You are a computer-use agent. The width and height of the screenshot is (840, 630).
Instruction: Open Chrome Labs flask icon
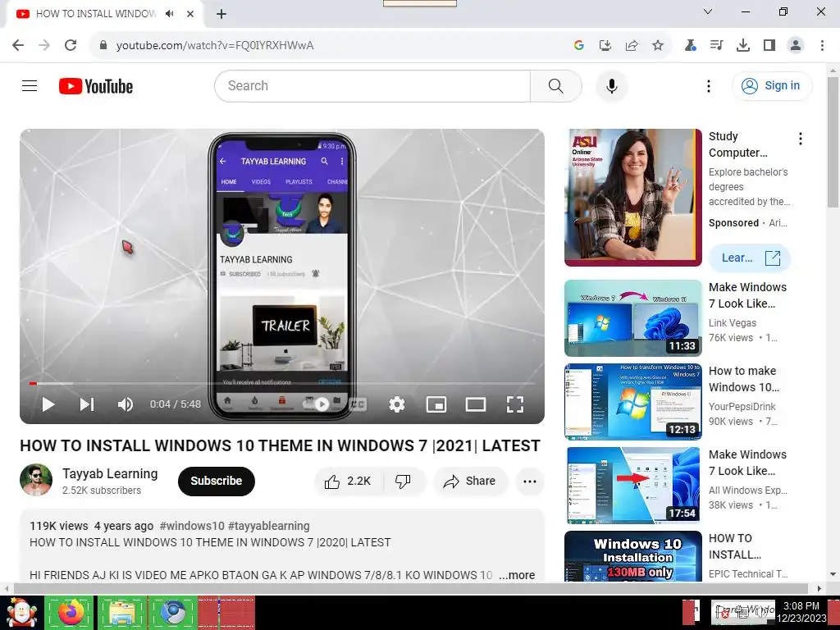point(690,46)
